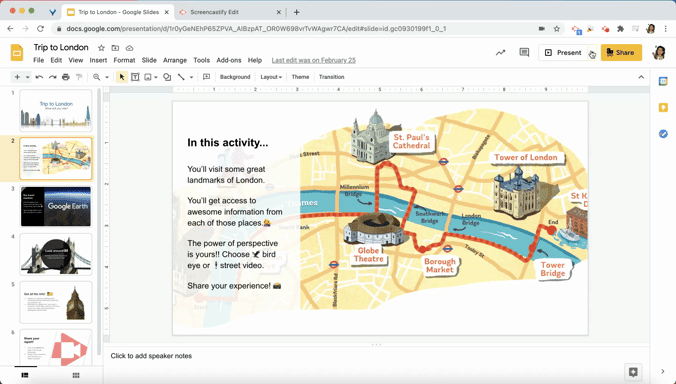Open the line type dropdown arrow

[191, 77]
